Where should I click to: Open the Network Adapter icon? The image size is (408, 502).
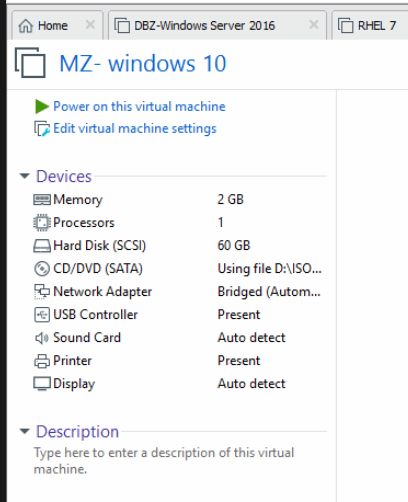[42, 292]
